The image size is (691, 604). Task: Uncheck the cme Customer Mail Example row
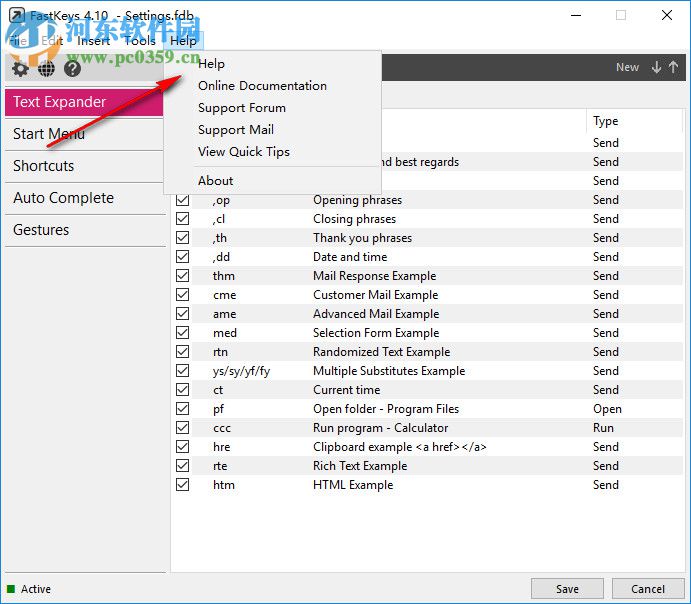[182, 295]
